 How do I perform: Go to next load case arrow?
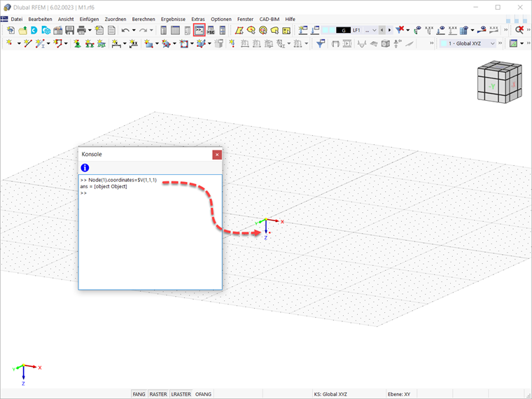coord(389,30)
